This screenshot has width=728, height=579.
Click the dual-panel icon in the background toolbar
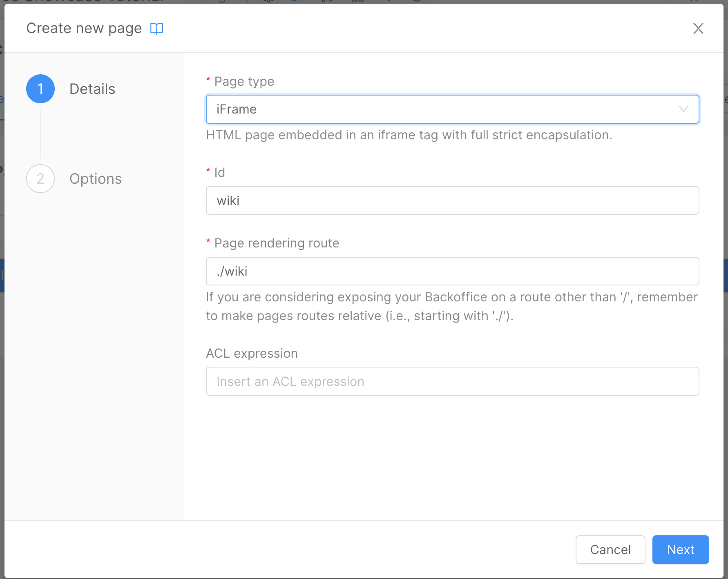click(358, 2)
